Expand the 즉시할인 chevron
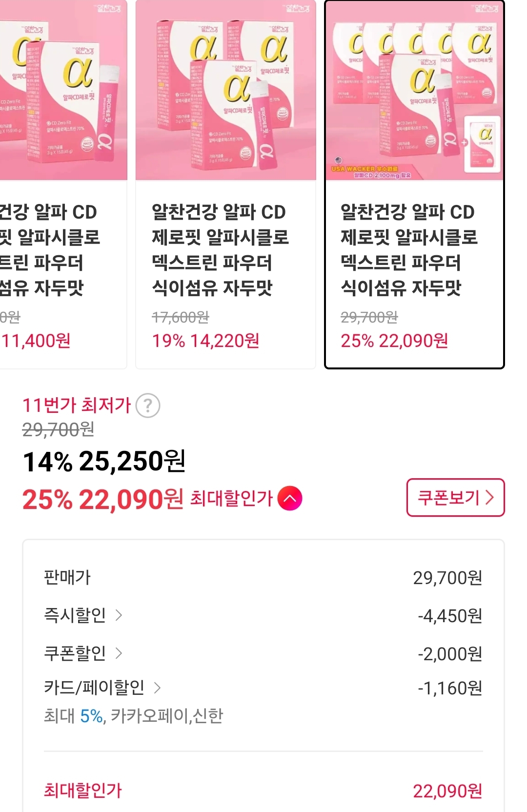Image resolution: width=527 pixels, height=812 pixels. 119,615
